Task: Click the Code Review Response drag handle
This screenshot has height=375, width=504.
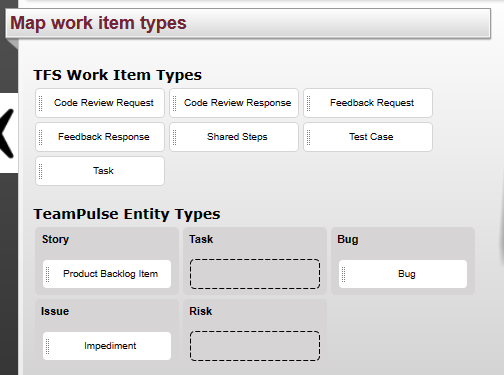Action: 175,103
